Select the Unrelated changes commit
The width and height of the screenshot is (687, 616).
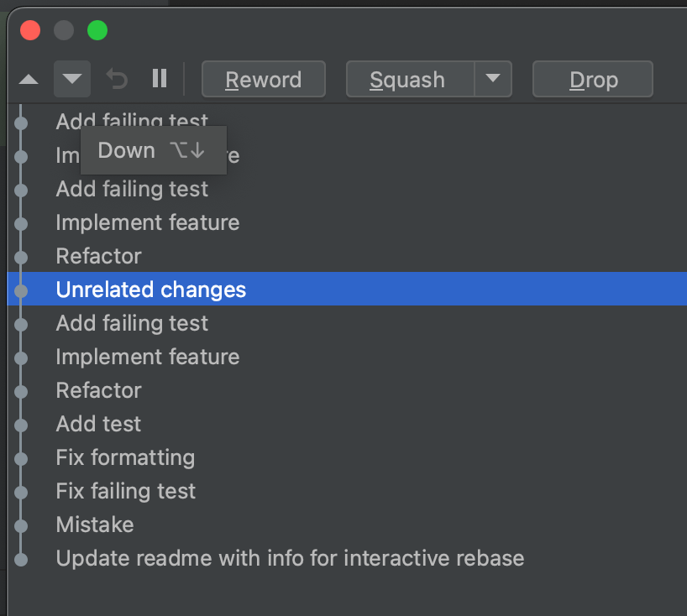click(150, 289)
